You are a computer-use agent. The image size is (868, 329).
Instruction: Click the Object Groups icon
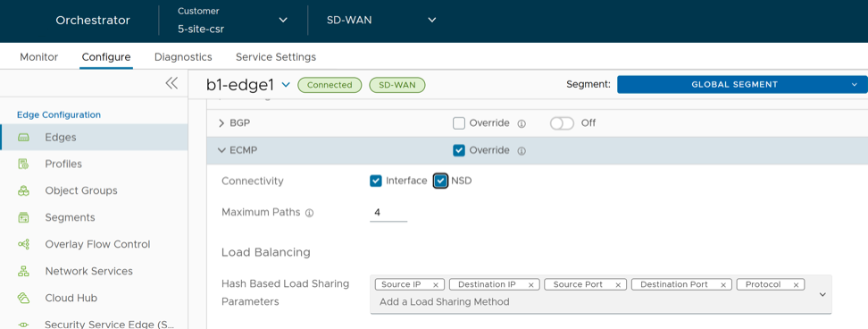(23, 190)
